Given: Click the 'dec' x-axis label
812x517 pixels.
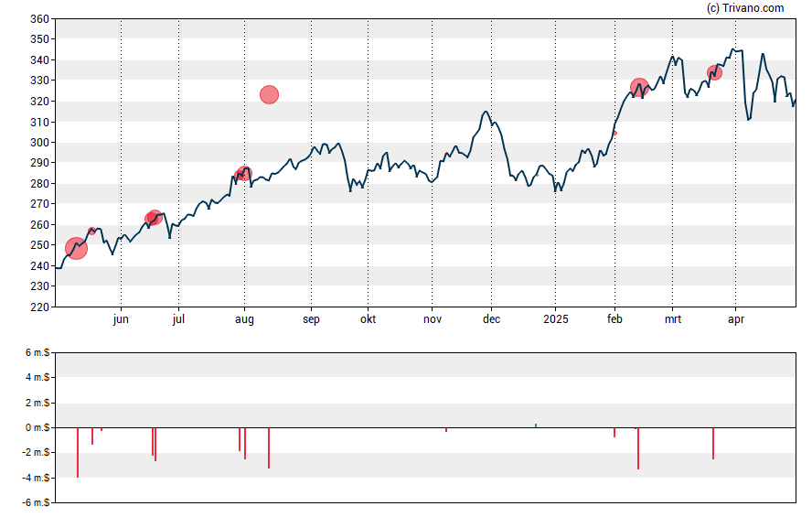Looking at the screenshot, I should click(x=491, y=319).
